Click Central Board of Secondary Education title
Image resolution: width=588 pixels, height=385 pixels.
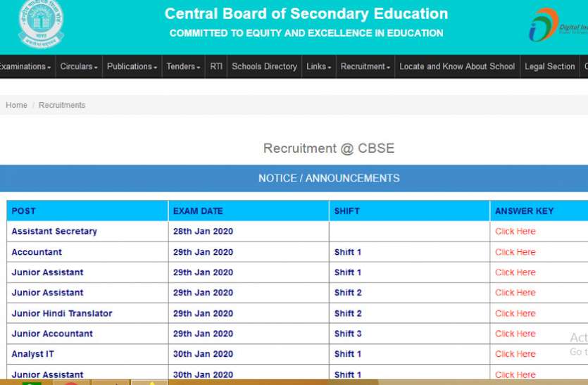pos(306,14)
